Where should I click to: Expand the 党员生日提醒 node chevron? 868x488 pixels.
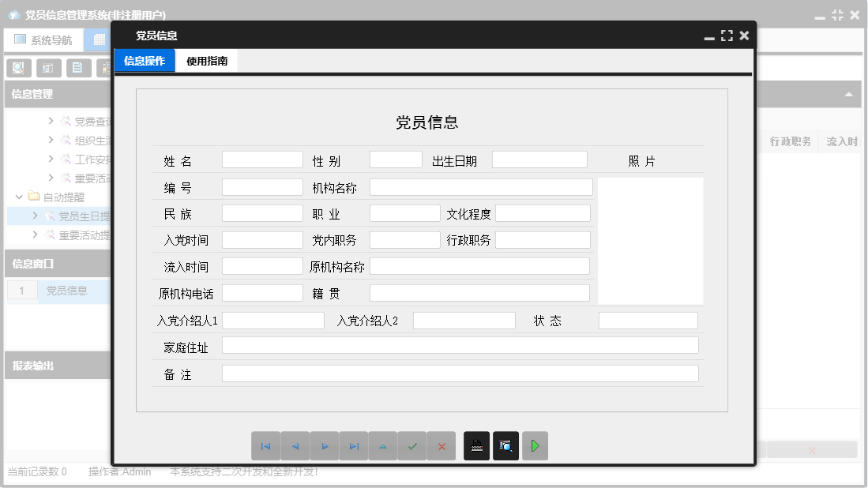point(35,216)
